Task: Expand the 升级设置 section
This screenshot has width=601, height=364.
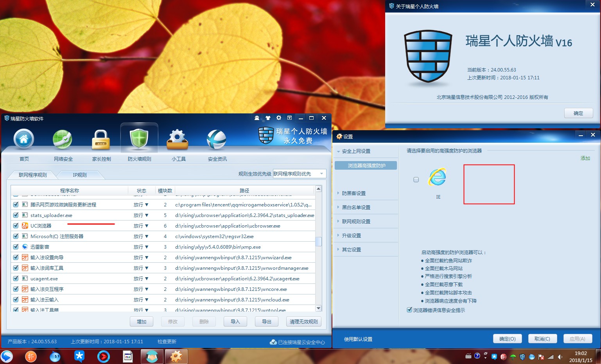Action: pyautogui.click(x=351, y=235)
